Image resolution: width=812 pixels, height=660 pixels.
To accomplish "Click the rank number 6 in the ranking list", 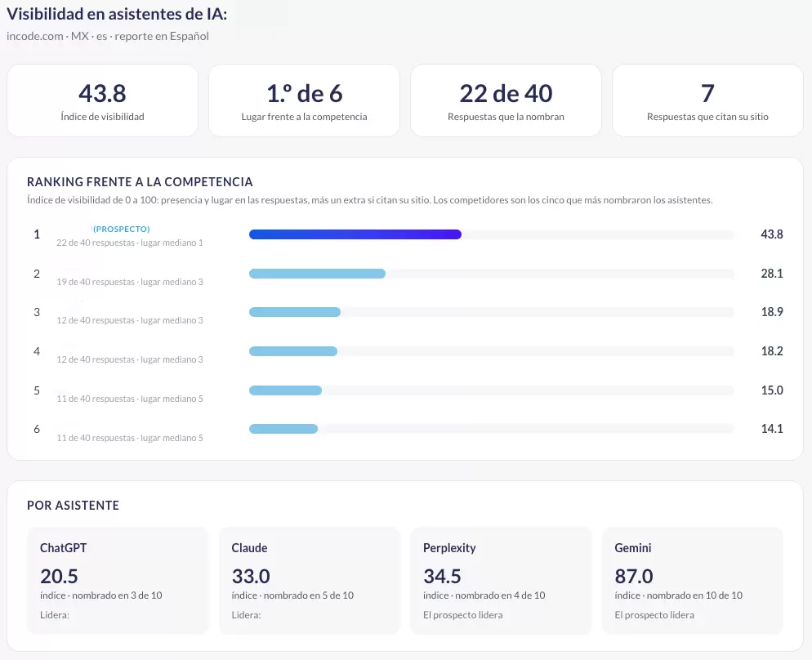I will 37,429.
